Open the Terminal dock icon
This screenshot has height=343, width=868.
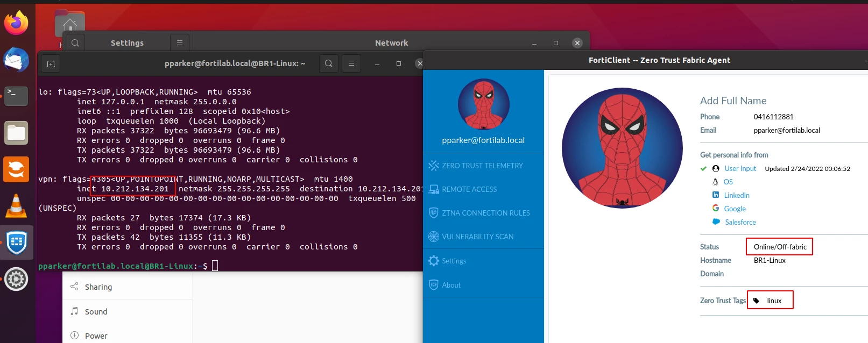(16, 96)
